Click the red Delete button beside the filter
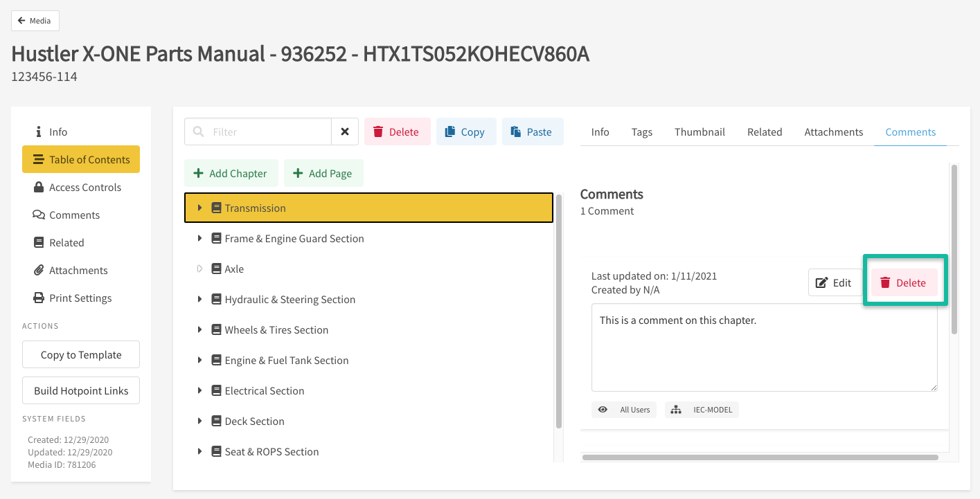The height and width of the screenshot is (499, 980). point(397,131)
